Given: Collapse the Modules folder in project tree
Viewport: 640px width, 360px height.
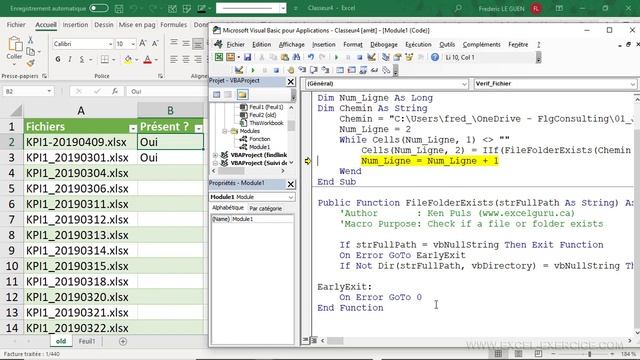Looking at the screenshot, I should (x=224, y=131).
